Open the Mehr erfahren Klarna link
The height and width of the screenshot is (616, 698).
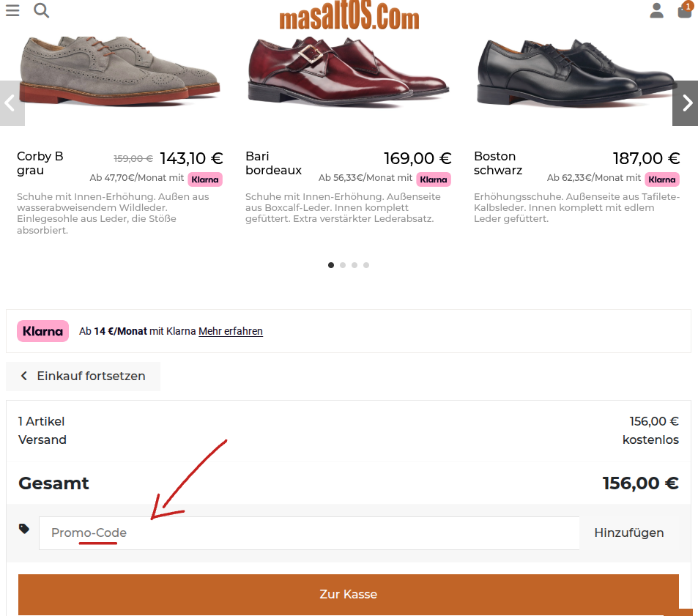230,331
